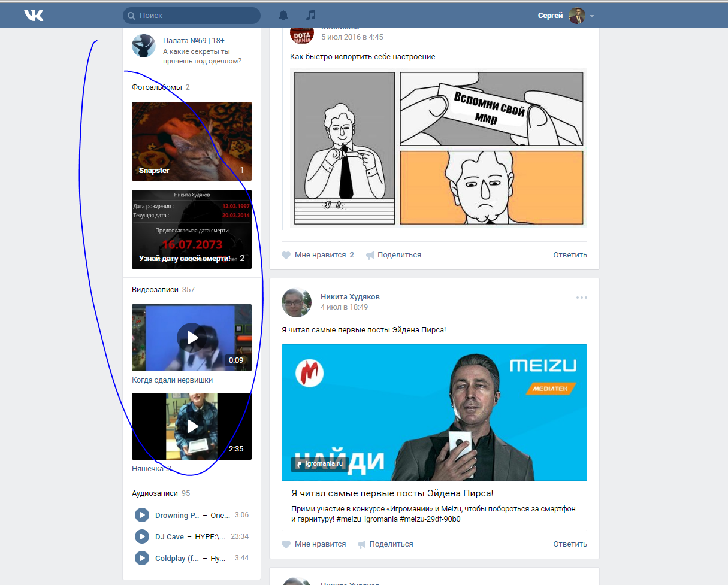Open Никита Худяков name on 4 июл post
Image resolution: width=728 pixels, height=585 pixels.
click(x=350, y=297)
